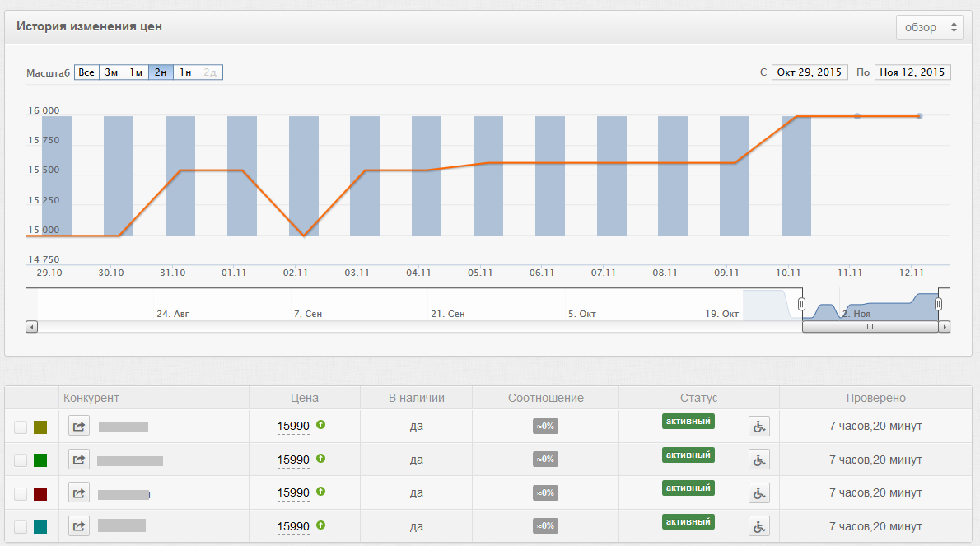Click the blurred competitor name in the olive row

click(124, 427)
